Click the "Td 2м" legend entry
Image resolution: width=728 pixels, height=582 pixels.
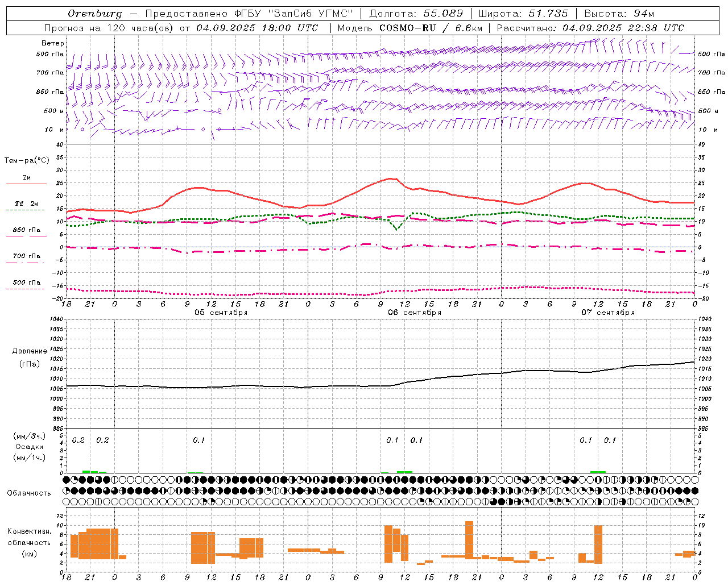pos(27,203)
